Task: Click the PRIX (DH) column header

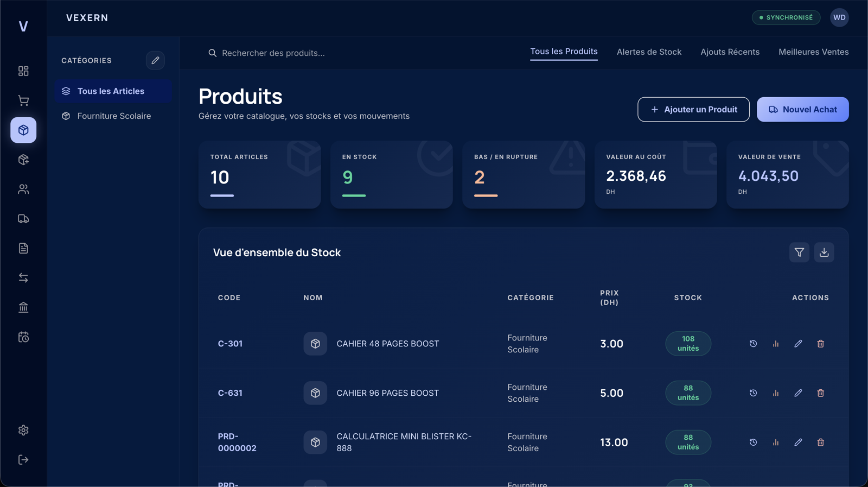Action: [x=609, y=298]
